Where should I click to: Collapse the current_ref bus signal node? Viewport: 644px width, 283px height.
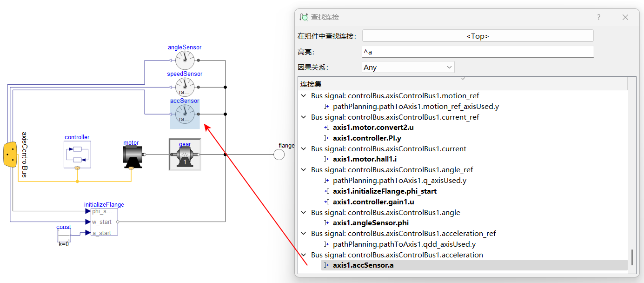(x=304, y=117)
